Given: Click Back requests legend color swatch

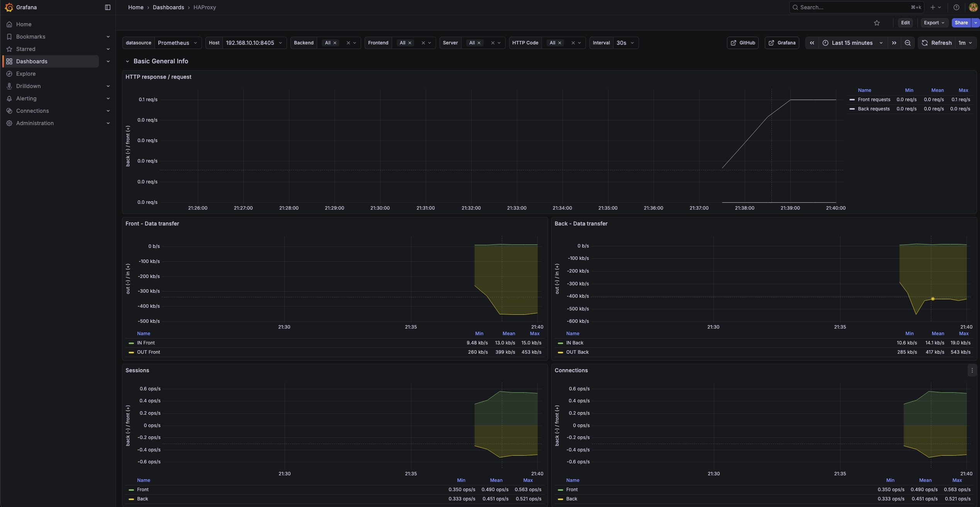Looking at the screenshot, I should [x=852, y=109].
